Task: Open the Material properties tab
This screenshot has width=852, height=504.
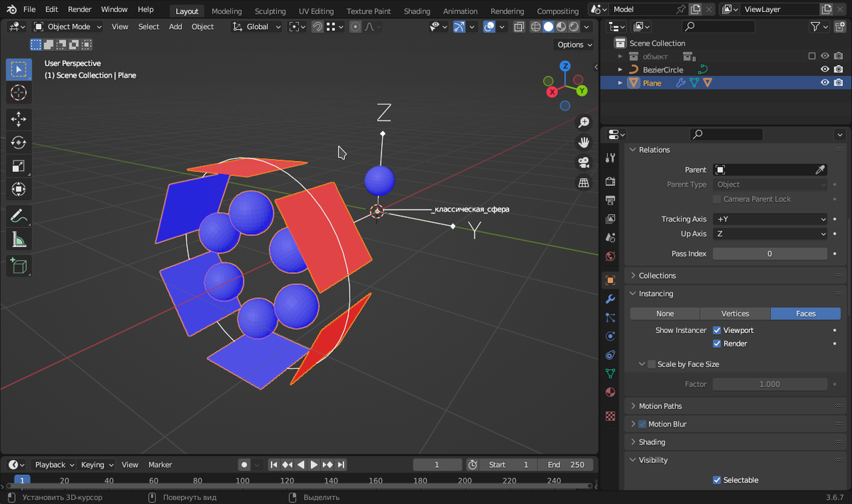Action: [x=610, y=392]
